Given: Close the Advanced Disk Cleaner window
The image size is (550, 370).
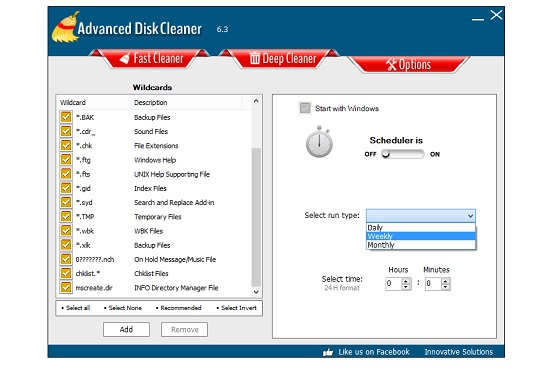Looking at the screenshot, I should point(496,15).
